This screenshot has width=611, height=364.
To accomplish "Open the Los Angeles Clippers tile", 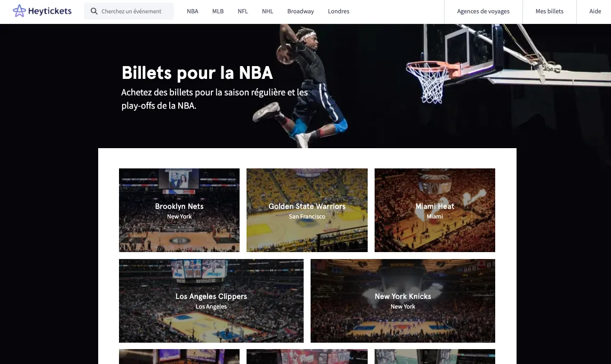I will click(x=211, y=301).
